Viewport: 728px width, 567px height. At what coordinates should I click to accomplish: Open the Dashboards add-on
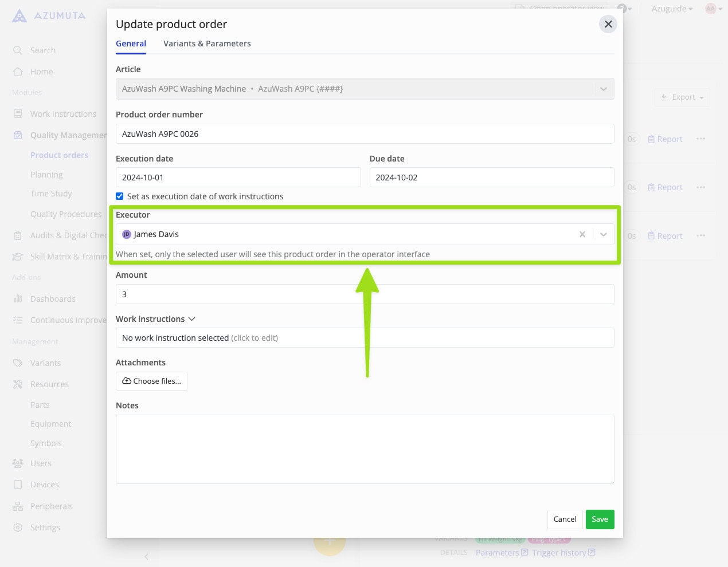(x=53, y=298)
